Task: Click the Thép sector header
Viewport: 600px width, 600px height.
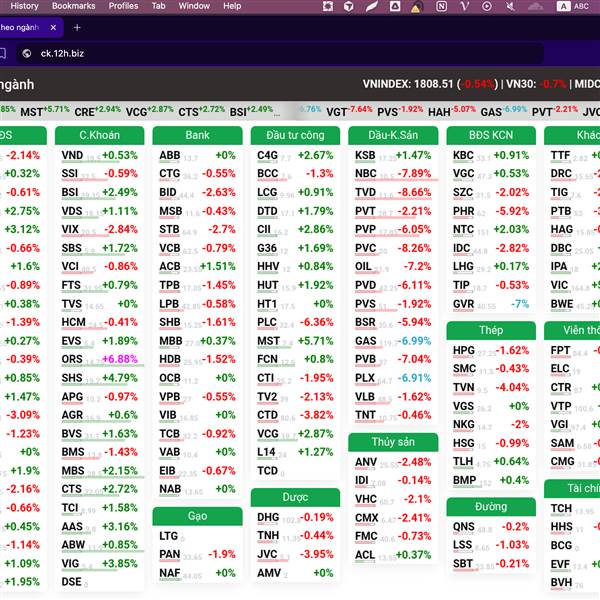Action: [x=491, y=331]
